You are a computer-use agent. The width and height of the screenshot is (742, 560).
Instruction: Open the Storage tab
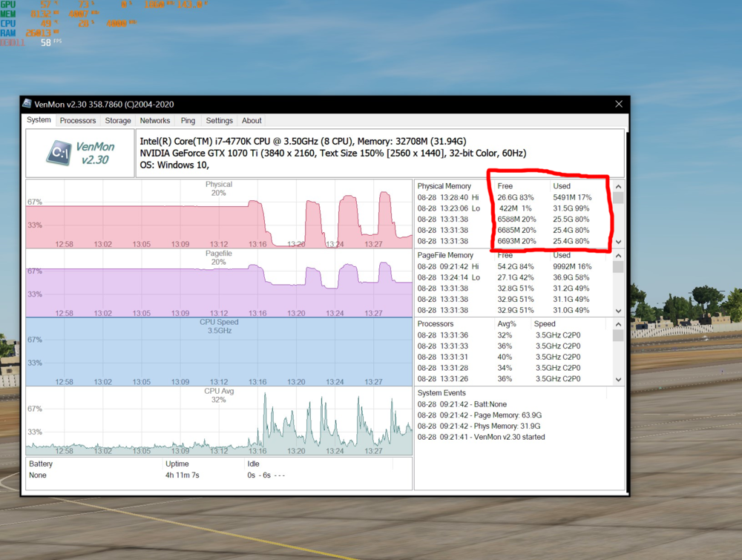(117, 121)
